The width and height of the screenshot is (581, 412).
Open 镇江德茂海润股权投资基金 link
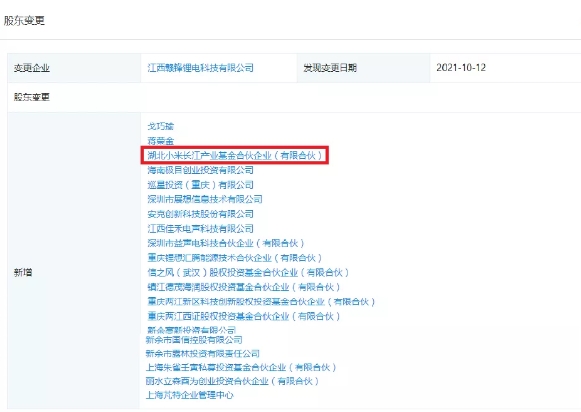(x=244, y=287)
